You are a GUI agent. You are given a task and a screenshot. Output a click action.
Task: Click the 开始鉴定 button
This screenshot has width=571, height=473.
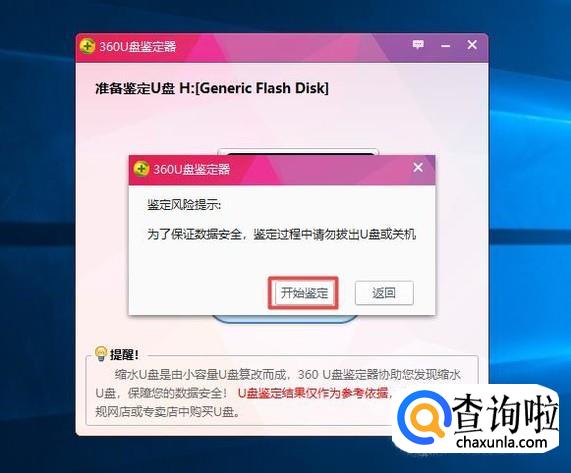pyautogui.click(x=304, y=293)
